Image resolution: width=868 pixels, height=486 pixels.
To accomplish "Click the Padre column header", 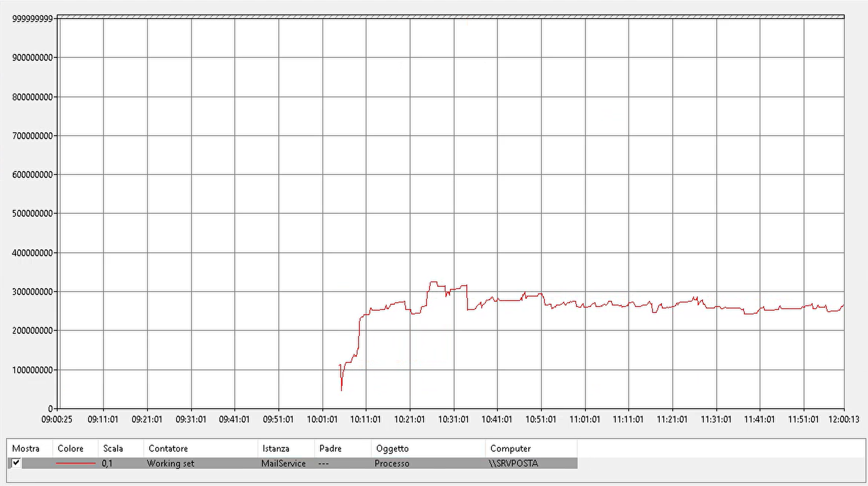I will [330, 448].
